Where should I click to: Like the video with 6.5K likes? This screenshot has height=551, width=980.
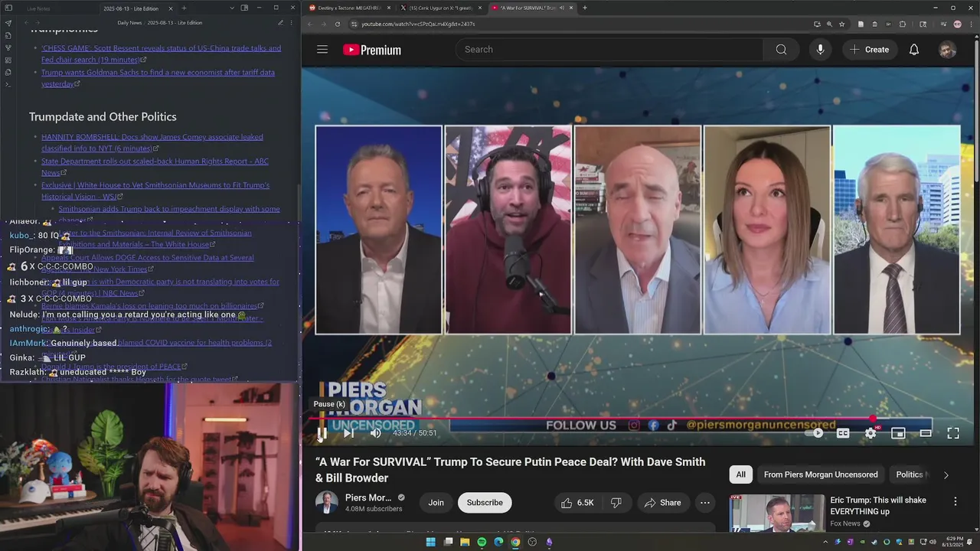pyautogui.click(x=577, y=503)
